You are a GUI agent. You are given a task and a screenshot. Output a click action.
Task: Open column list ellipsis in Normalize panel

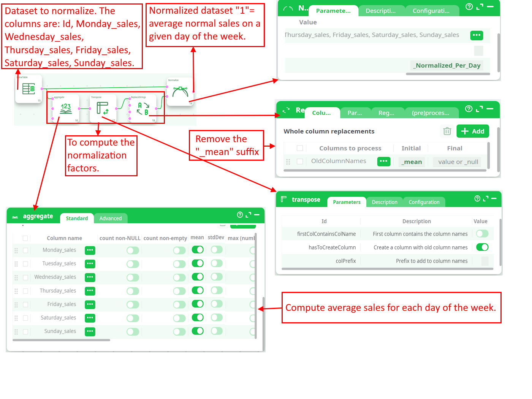pos(477,35)
